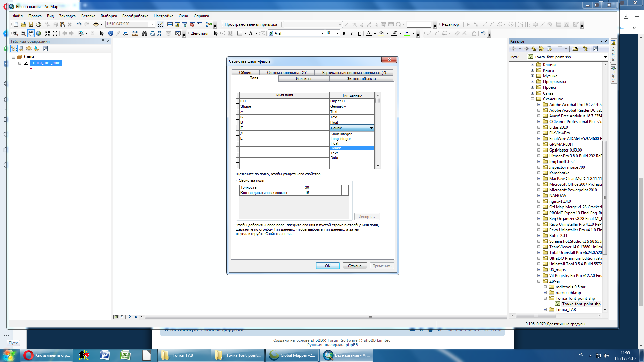Click the Save floppy disk icon
This screenshot has width=644, height=362.
tap(31, 24)
